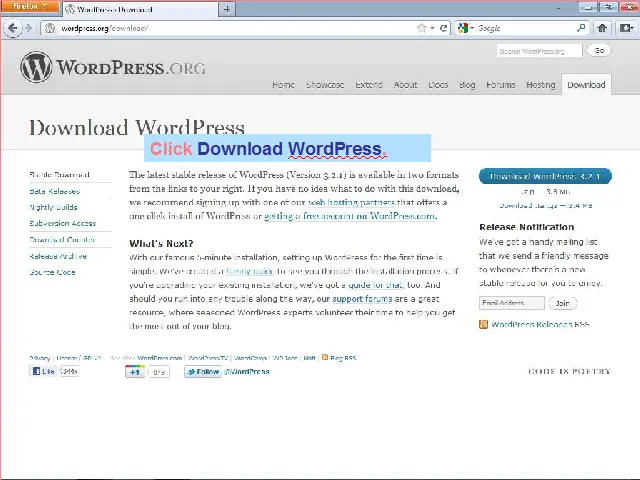The height and width of the screenshot is (480, 640).
Task: Open the Matt footer link
Action: 309,358
